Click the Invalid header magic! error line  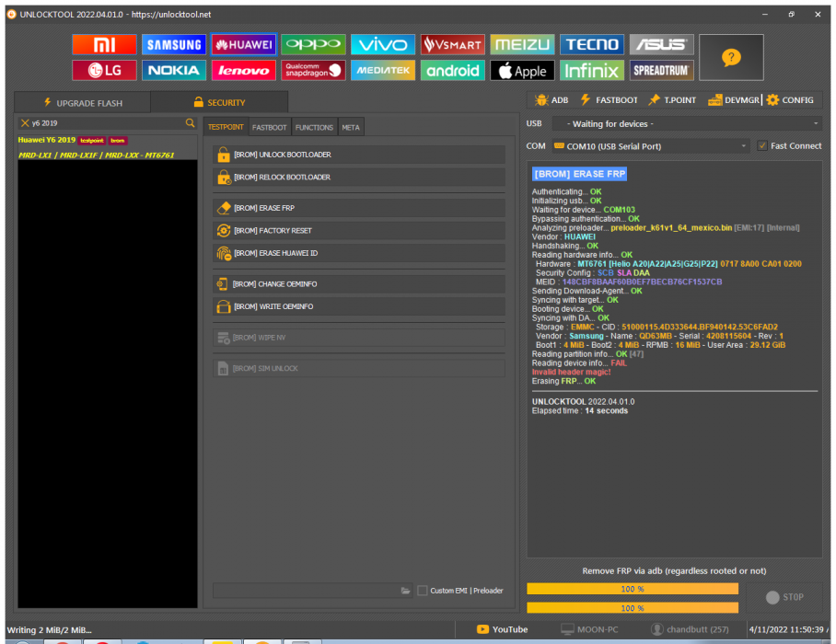pos(571,372)
